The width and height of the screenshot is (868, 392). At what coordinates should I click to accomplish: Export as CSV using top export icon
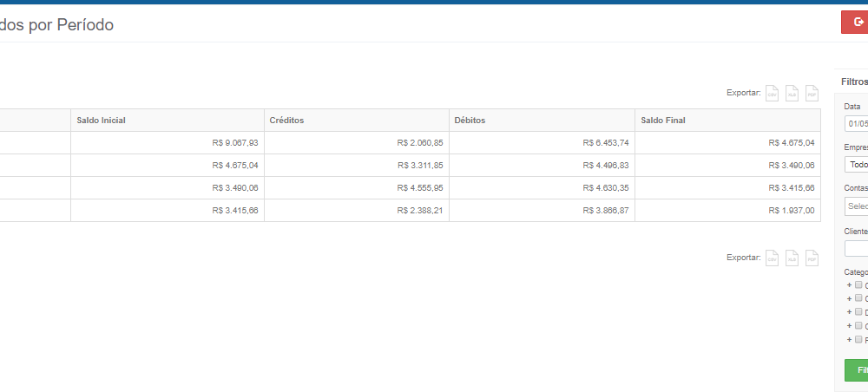click(x=772, y=93)
